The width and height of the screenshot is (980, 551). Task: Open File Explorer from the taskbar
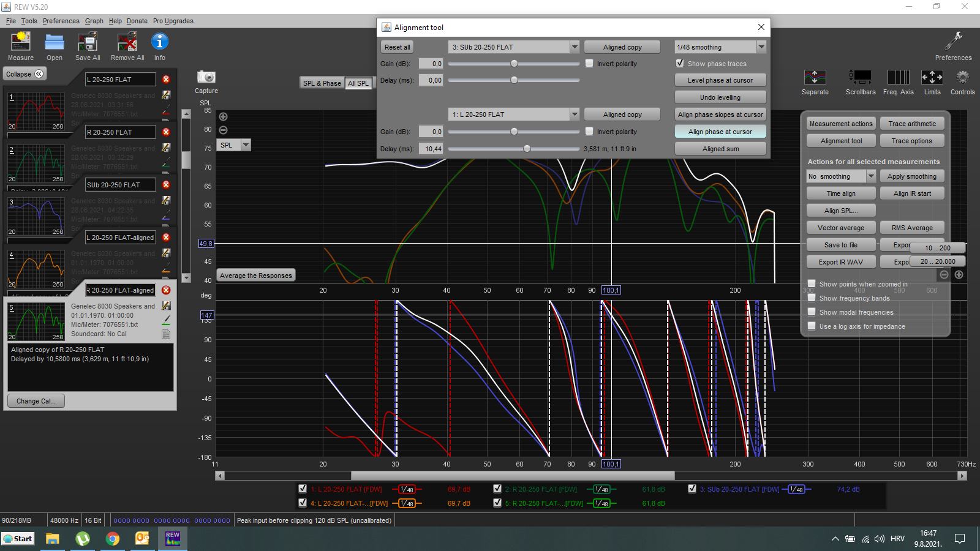[53, 539]
